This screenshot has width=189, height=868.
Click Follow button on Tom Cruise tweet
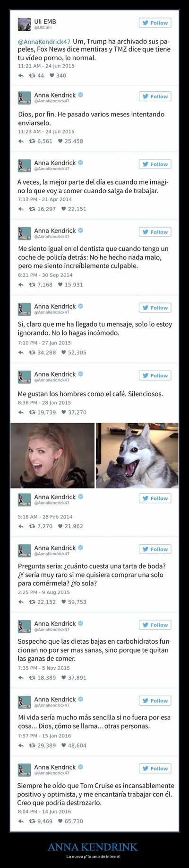click(155, 768)
